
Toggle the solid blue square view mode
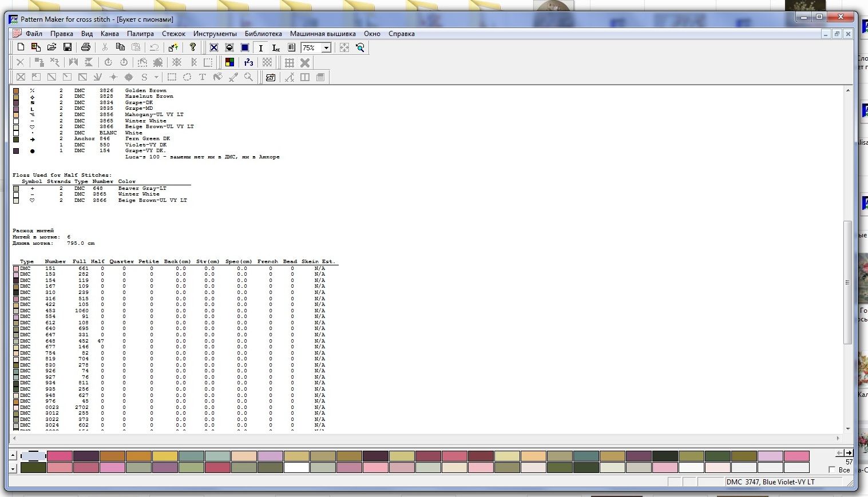point(245,47)
